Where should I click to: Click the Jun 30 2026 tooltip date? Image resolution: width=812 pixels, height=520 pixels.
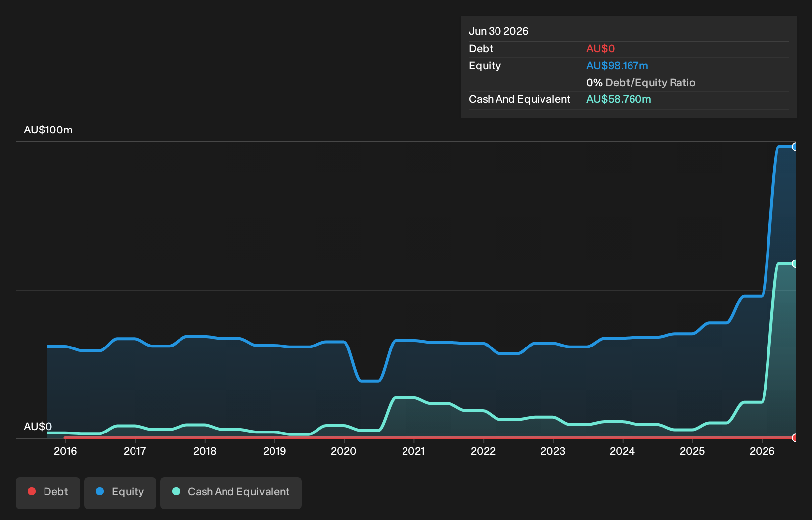[x=498, y=31]
